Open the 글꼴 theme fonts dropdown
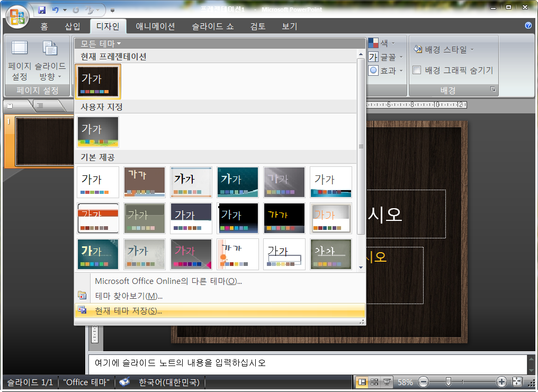The image size is (538, 392). coord(385,57)
